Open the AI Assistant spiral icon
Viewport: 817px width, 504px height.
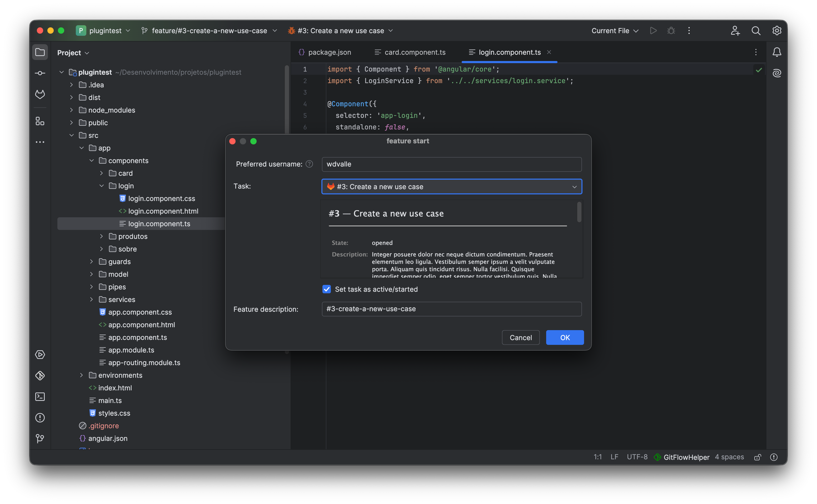777,73
